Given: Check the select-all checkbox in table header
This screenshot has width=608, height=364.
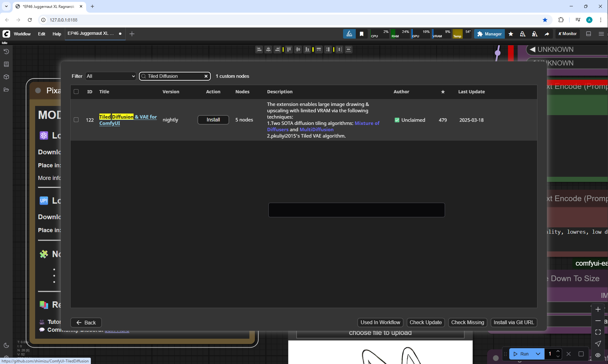Looking at the screenshot, I should tap(76, 92).
